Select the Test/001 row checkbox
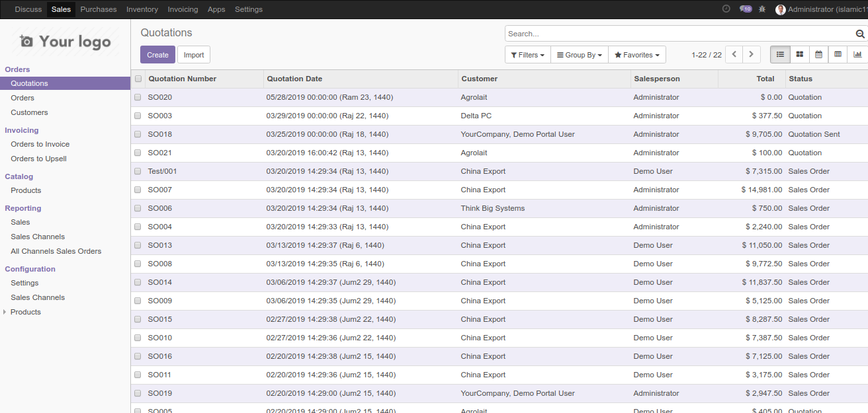Screen dimensions: 868x413 tap(138, 171)
